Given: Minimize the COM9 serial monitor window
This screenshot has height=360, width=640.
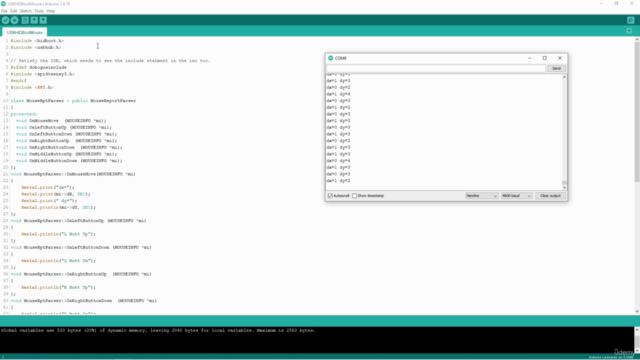Looking at the screenshot, I should click(529, 58).
